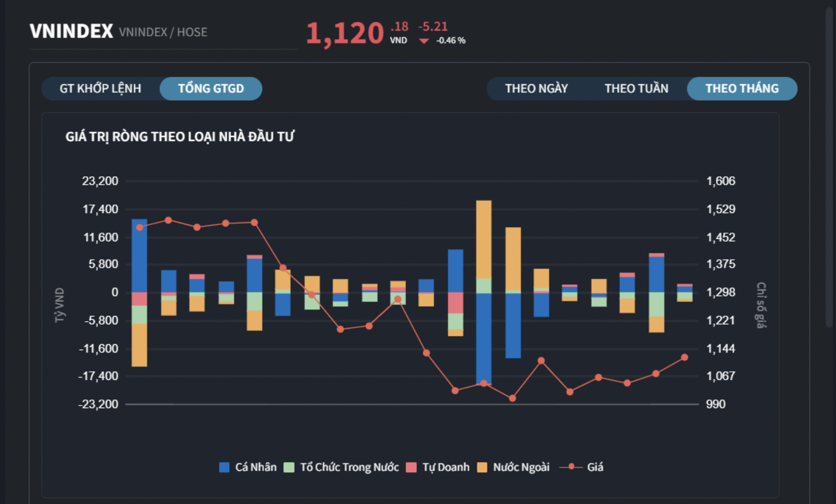Click the page vertical scrollbar
This screenshot has width=836, height=504.
pyautogui.click(x=829, y=164)
